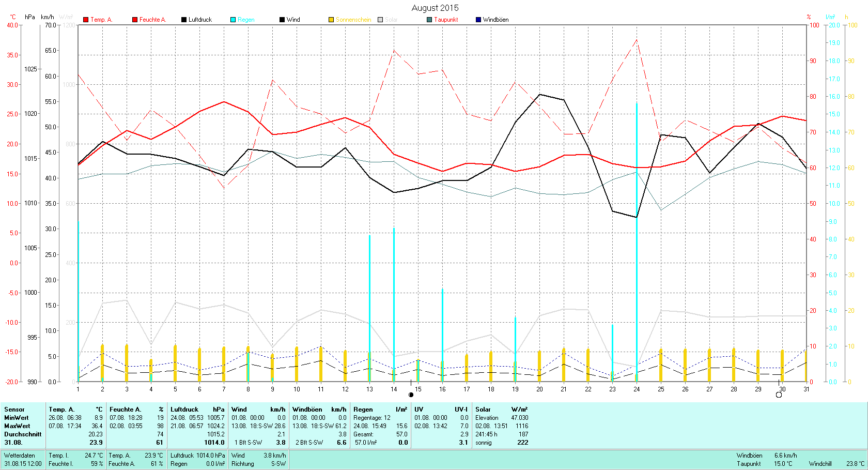Click the Regentage: 12 entry
The height and width of the screenshot is (470, 868).
click(x=372, y=418)
